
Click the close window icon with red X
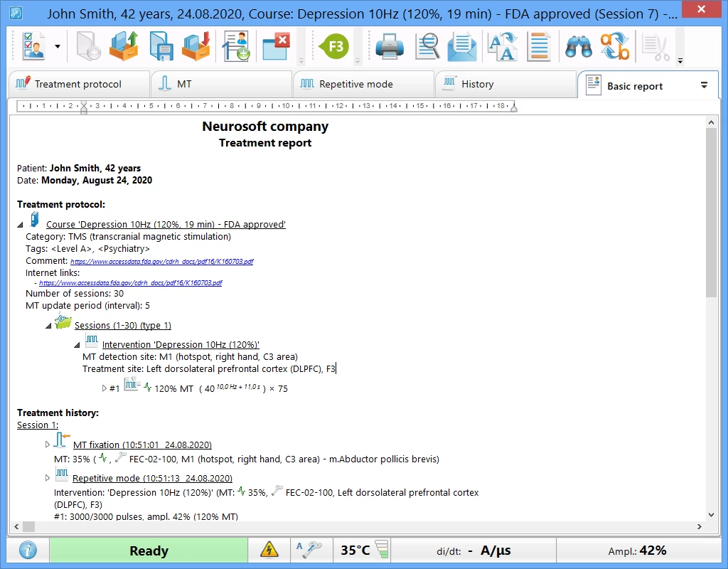(x=276, y=47)
